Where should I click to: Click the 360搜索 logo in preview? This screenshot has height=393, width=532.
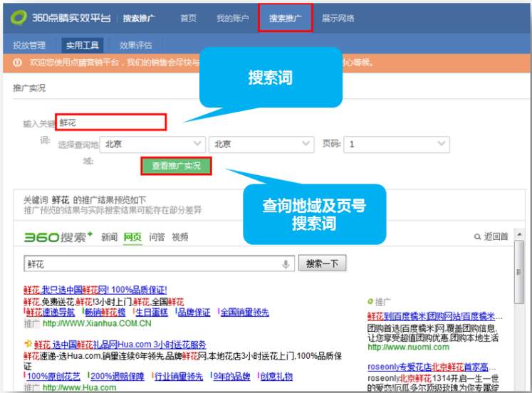pos(58,236)
